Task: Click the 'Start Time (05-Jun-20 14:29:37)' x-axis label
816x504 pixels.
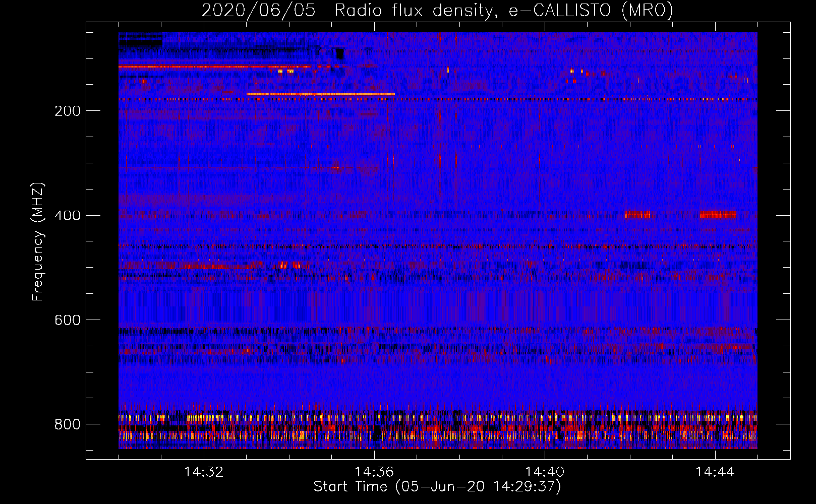Action: (x=437, y=487)
